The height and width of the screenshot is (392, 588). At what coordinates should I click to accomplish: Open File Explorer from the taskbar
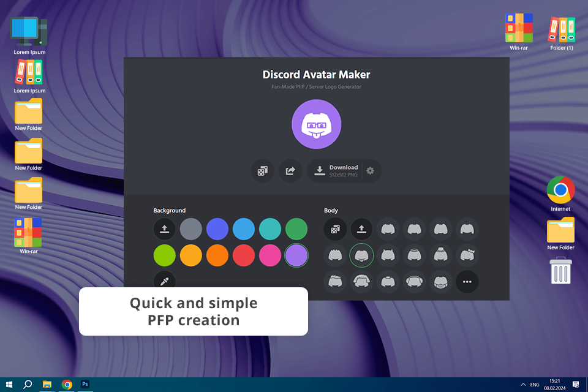(47, 385)
